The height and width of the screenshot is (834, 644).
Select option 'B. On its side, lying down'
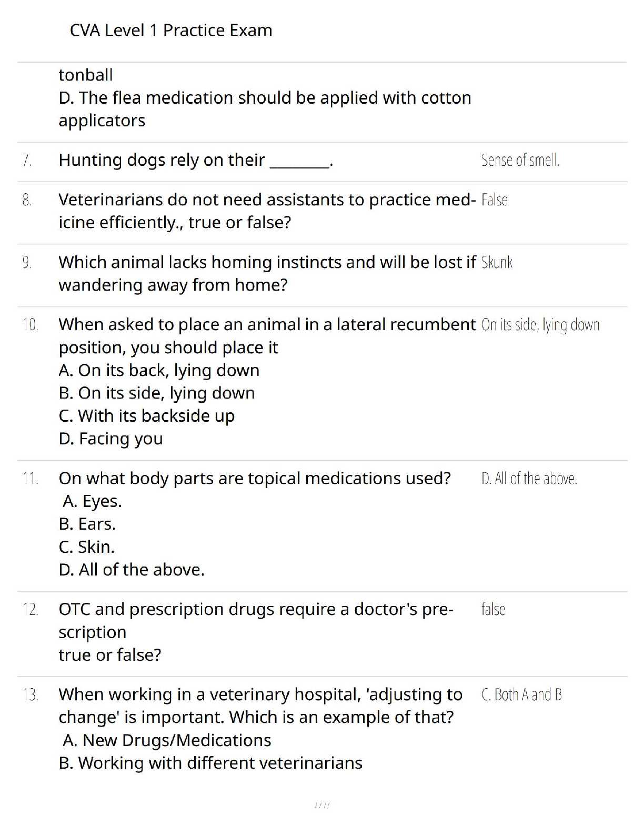click(157, 393)
